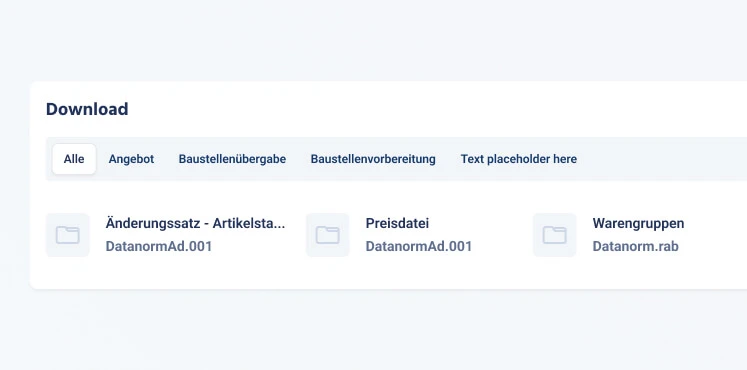Choose the Text placeholder here tab

(519, 159)
